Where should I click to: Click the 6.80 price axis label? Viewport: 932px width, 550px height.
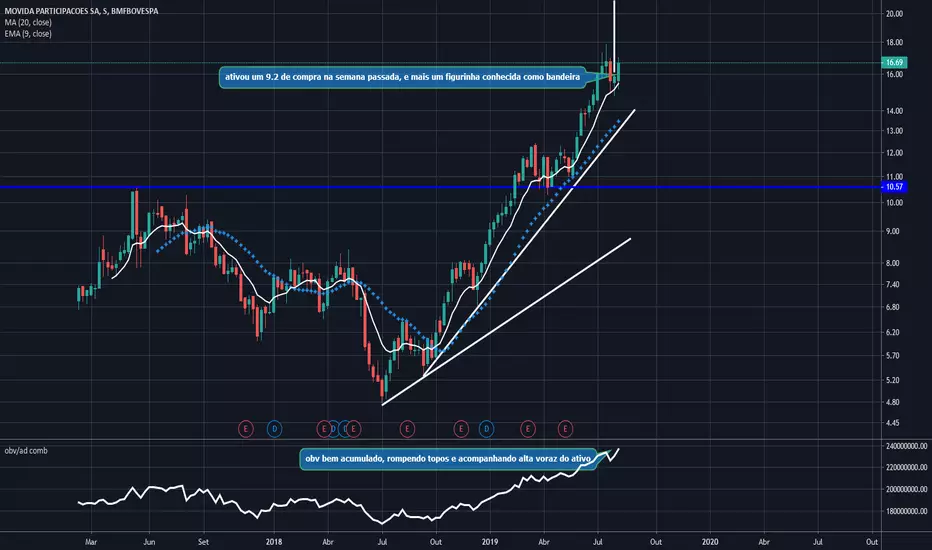[x=894, y=307]
